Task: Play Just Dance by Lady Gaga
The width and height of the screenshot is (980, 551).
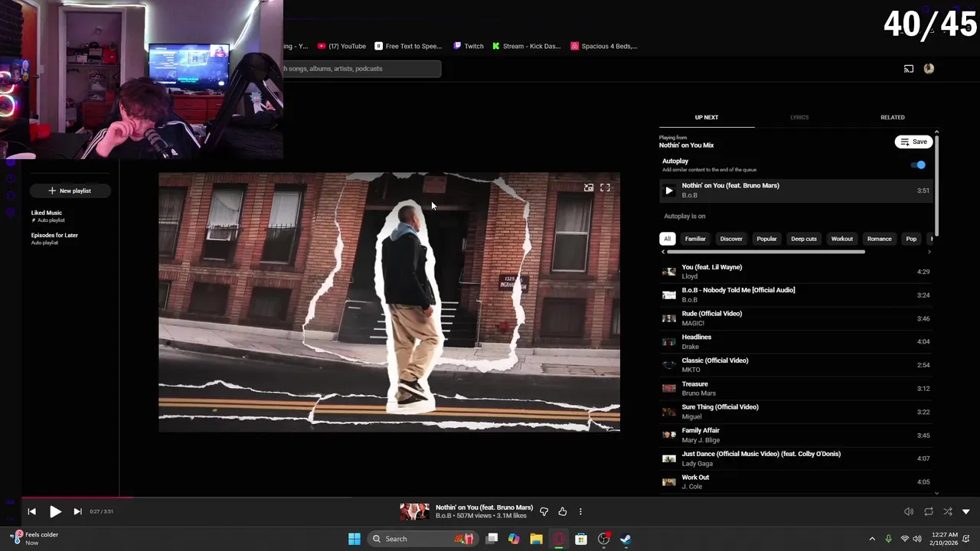Action: pyautogui.click(x=796, y=458)
